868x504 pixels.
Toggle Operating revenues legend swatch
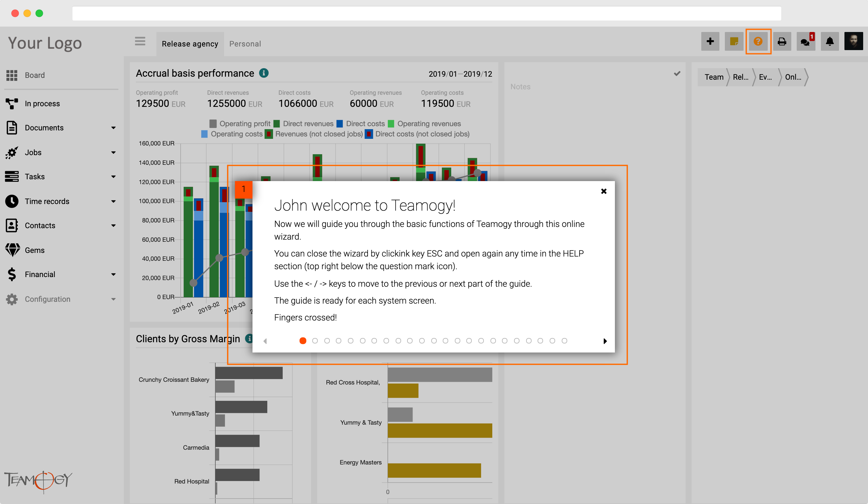[x=391, y=123]
